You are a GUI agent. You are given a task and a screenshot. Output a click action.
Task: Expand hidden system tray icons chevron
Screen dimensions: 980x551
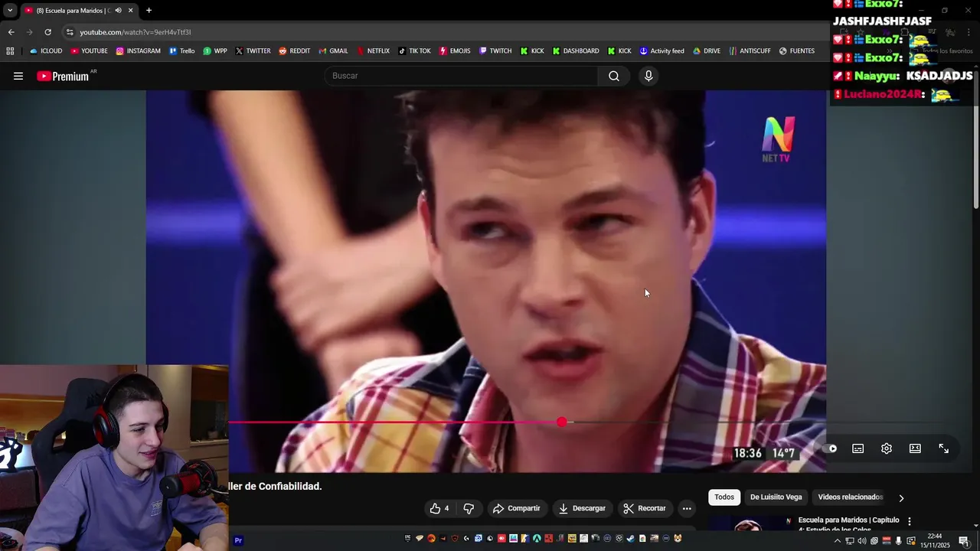[837, 541]
